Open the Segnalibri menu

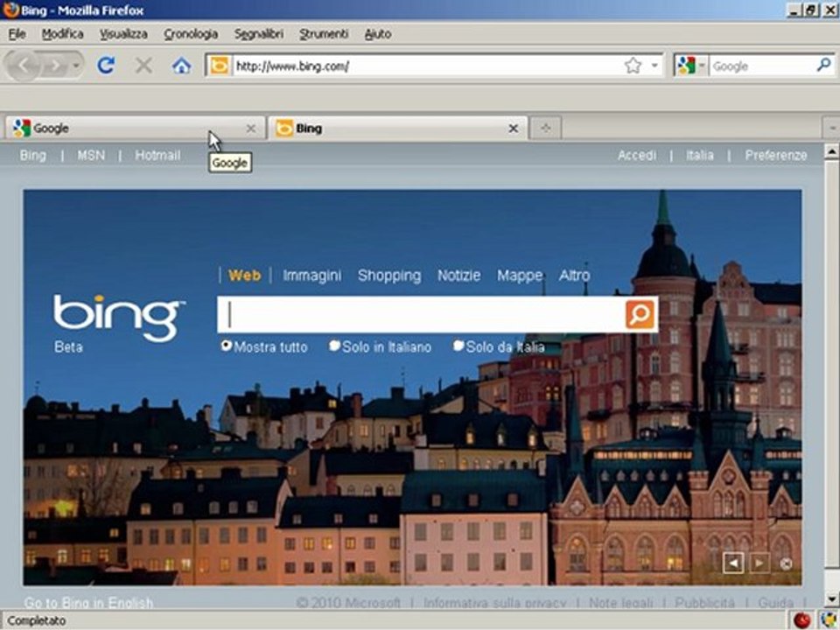259,34
